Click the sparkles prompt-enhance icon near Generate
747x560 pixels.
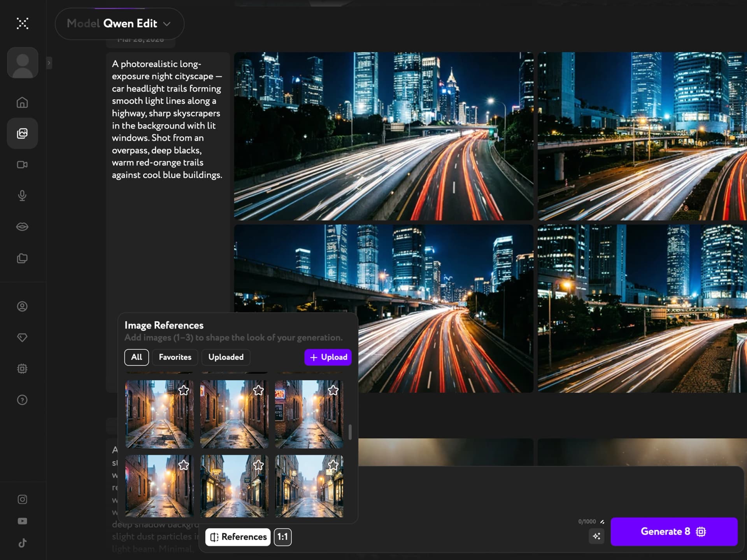click(x=596, y=536)
